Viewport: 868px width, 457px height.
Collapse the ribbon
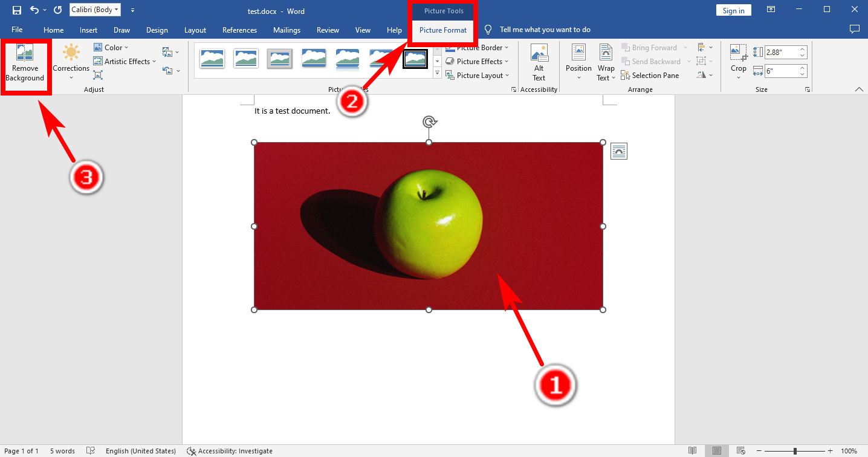click(x=859, y=89)
